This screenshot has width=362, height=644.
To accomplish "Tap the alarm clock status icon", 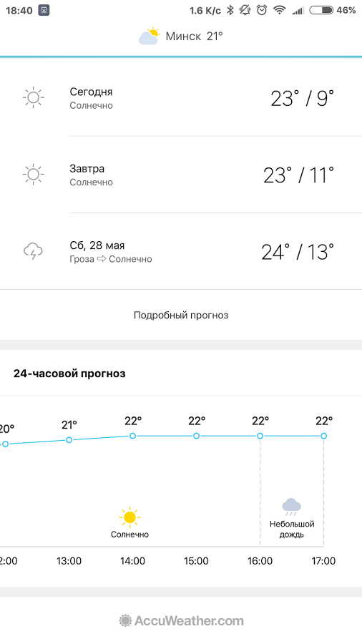I will 262,10.
